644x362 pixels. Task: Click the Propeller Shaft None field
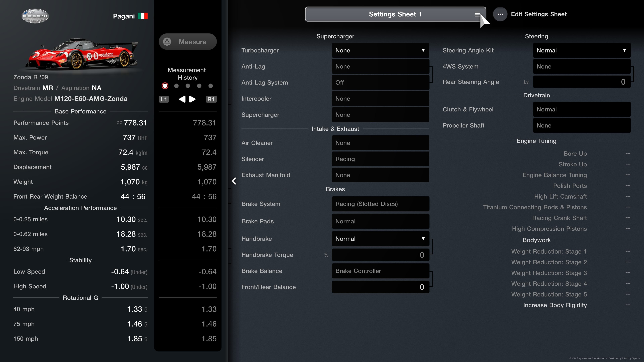click(582, 125)
